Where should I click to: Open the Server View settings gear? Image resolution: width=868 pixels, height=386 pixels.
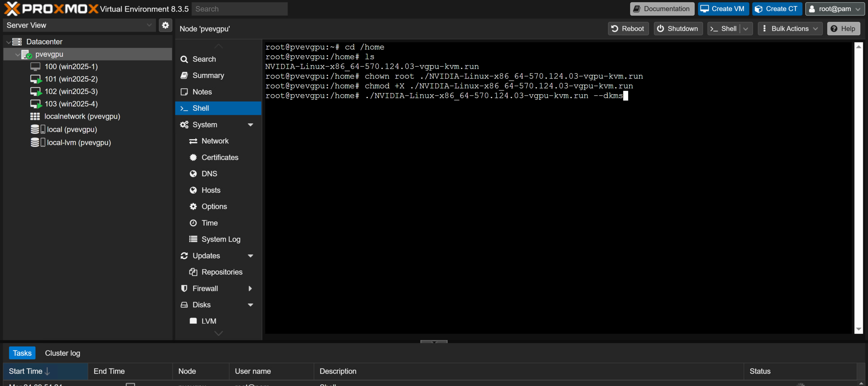[x=165, y=25]
